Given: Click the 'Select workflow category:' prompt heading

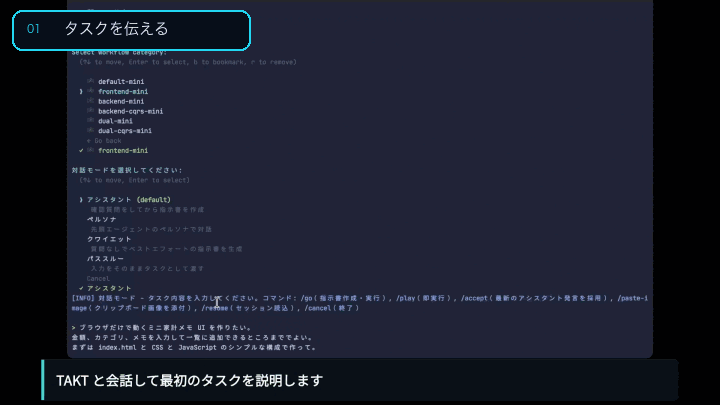Looking at the screenshot, I should coord(119,52).
